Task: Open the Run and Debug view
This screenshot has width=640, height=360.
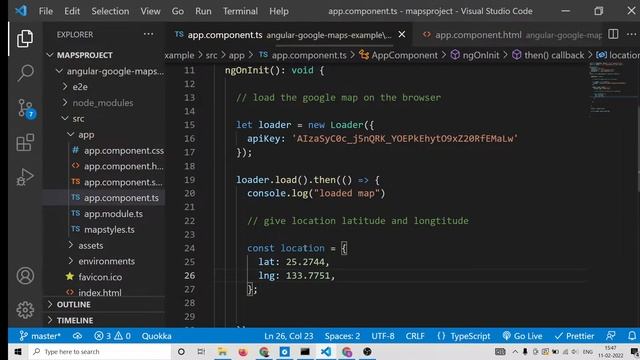Action: coord(25,177)
